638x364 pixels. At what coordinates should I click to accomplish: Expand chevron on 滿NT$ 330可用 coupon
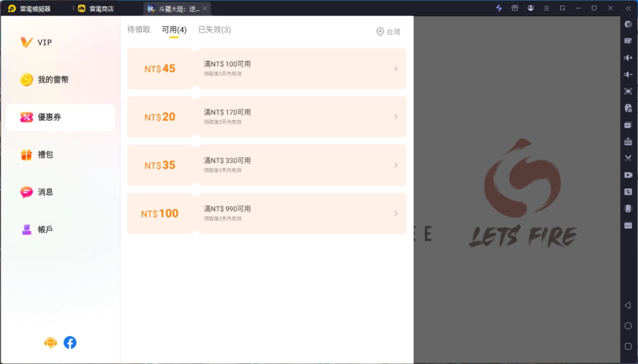[396, 166]
